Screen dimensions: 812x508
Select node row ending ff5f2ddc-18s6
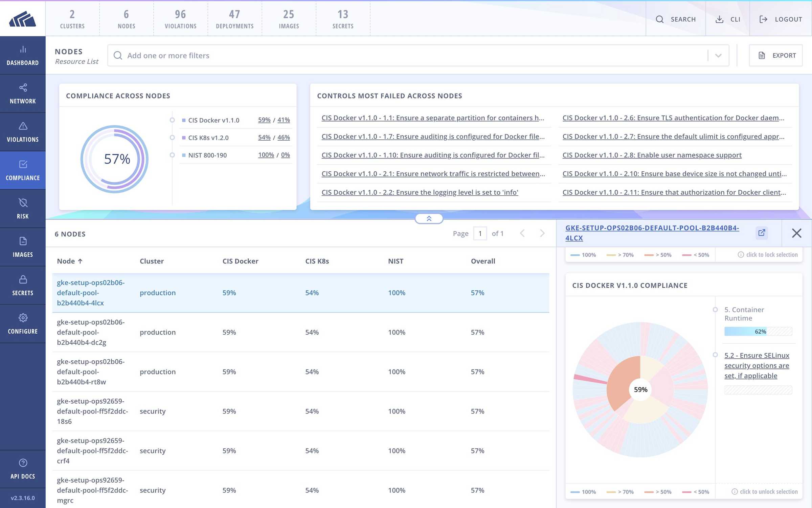pyautogui.click(x=300, y=411)
